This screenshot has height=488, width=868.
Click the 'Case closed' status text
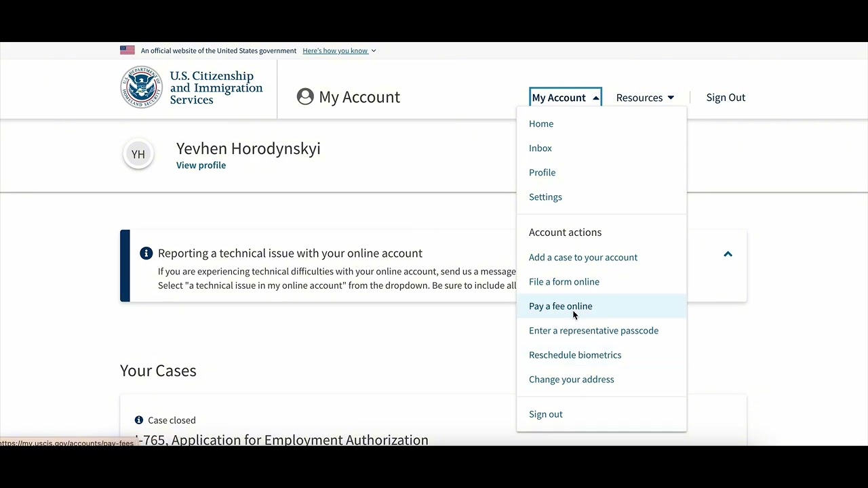tap(172, 420)
